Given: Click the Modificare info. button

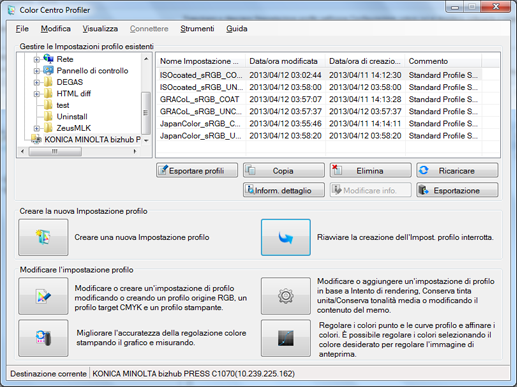Looking at the screenshot, I should (370, 190).
